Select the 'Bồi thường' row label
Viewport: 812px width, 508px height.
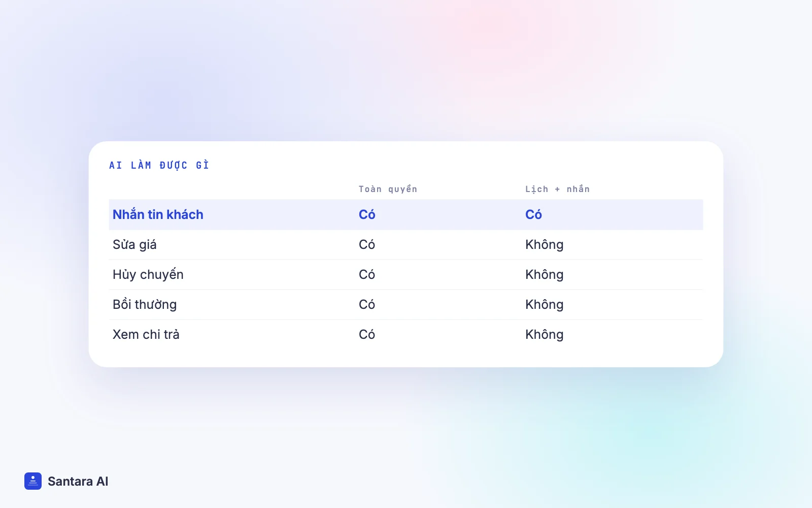[145, 304]
